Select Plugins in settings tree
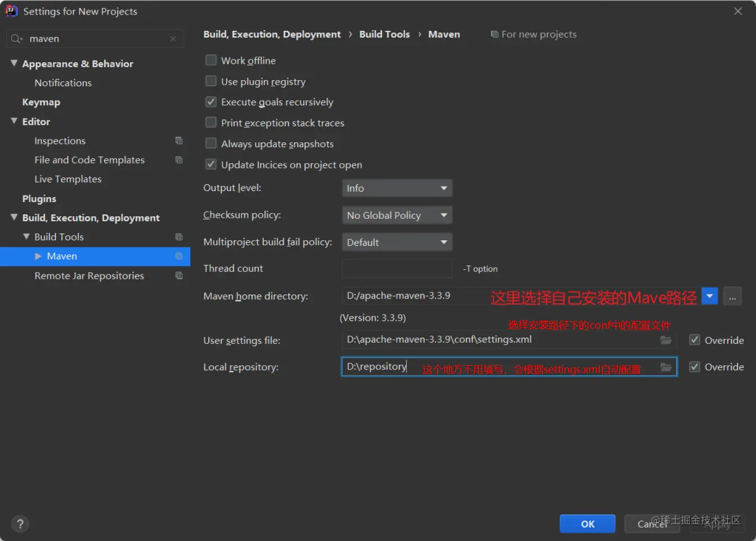The image size is (756, 541). (x=39, y=199)
